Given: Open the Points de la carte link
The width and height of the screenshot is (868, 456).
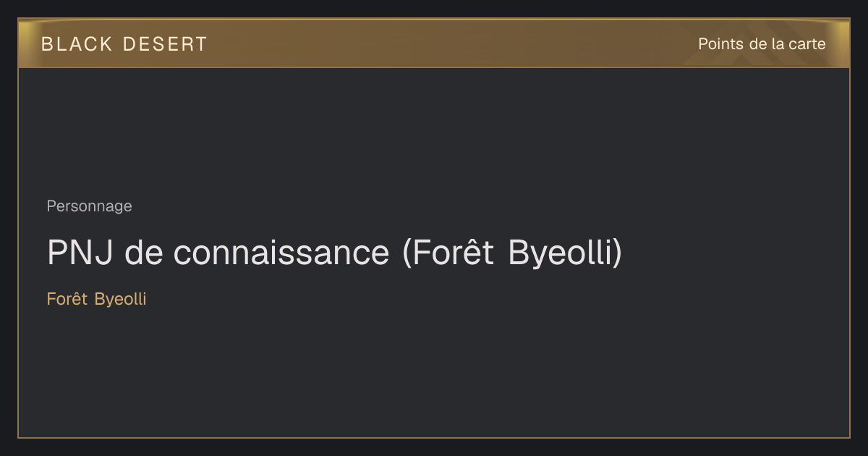Looking at the screenshot, I should pos(762,44).
